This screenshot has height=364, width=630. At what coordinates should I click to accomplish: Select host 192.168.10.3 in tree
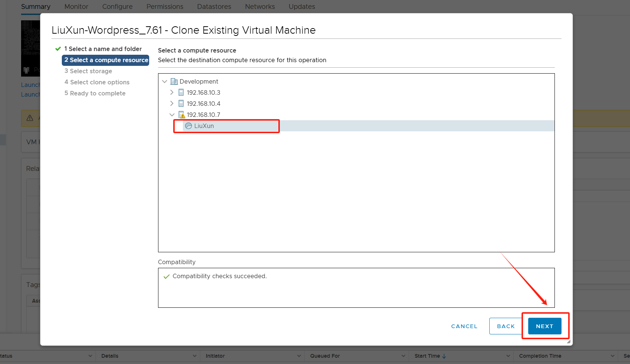click(x=203, y=92)
